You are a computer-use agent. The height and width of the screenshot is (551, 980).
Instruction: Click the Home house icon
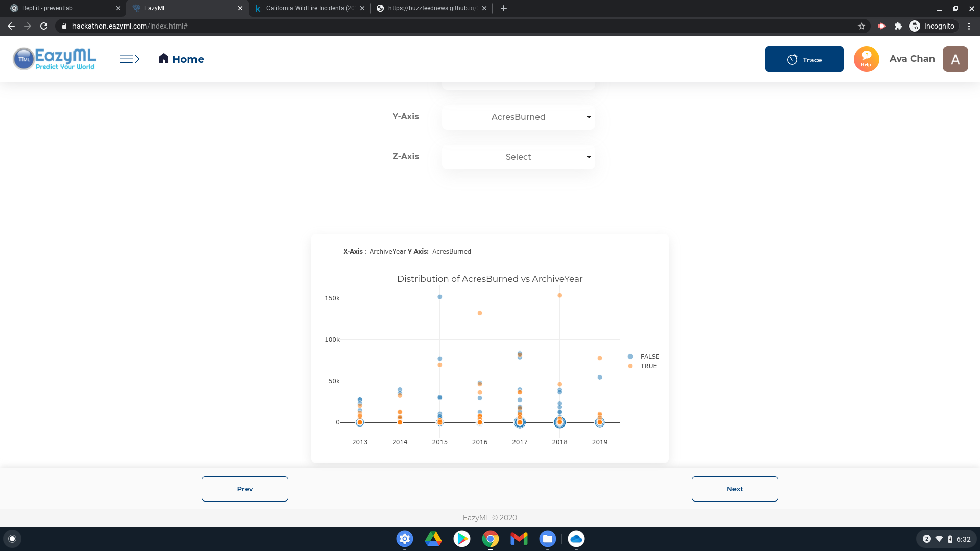tap(163, 59)
